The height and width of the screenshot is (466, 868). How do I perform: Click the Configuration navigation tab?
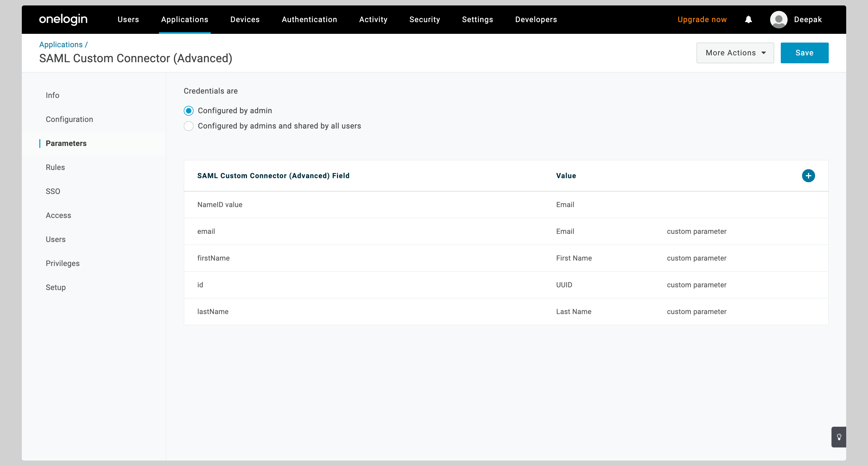tap(70, 120)
